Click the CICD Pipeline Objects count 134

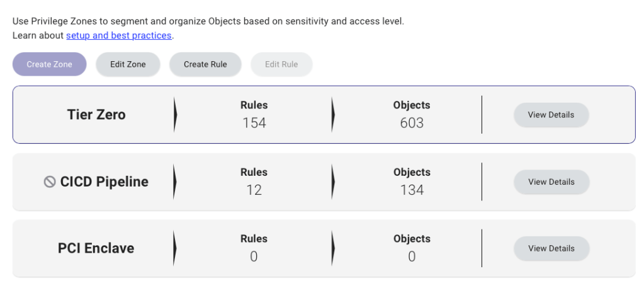[x=412, y=190]
